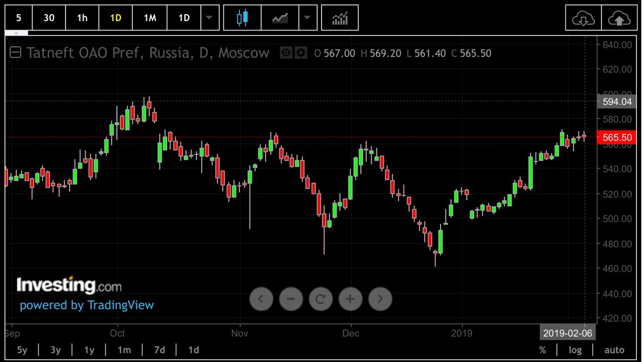Zoom out with the minus button

291,299
